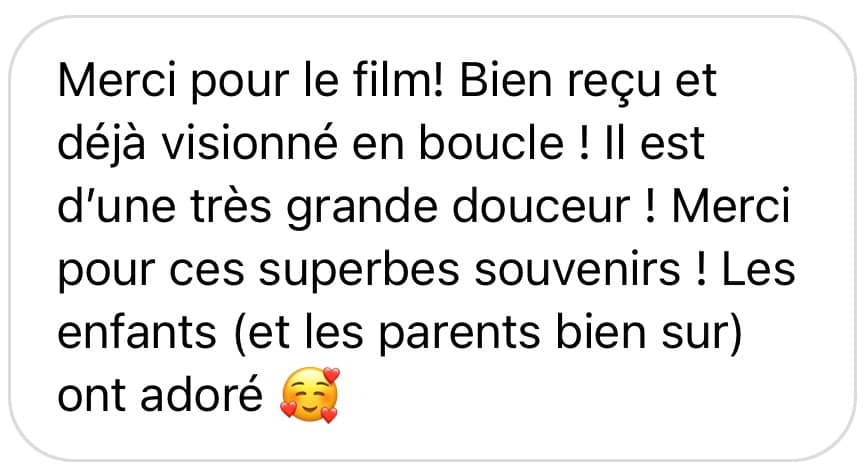The height and width of the screenshot is (464, 864).
Task: Select the word "adoré" before the emoji
Action: [x=201, y=395]
